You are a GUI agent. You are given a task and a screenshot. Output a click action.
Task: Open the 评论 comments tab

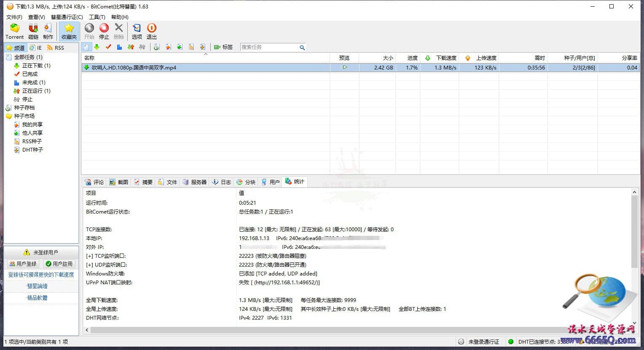point(94,182)
